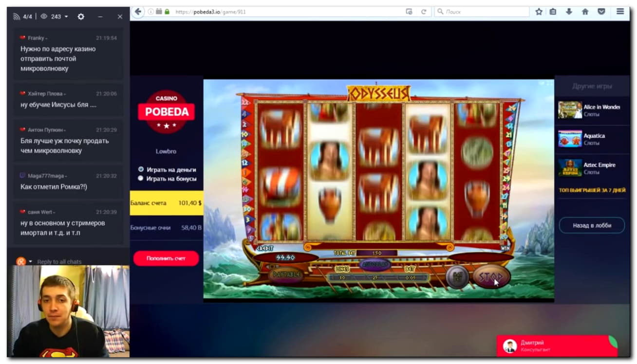This screenshot has width=637, height=364.
Task: Expand the 243 viewers dropdown arrow
Action: (66, 17)
